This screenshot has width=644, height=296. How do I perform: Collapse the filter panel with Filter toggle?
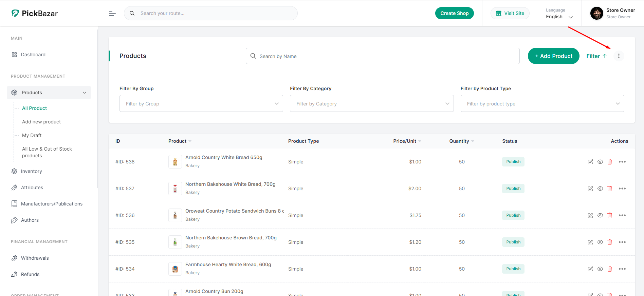click(x=596, y=56)
